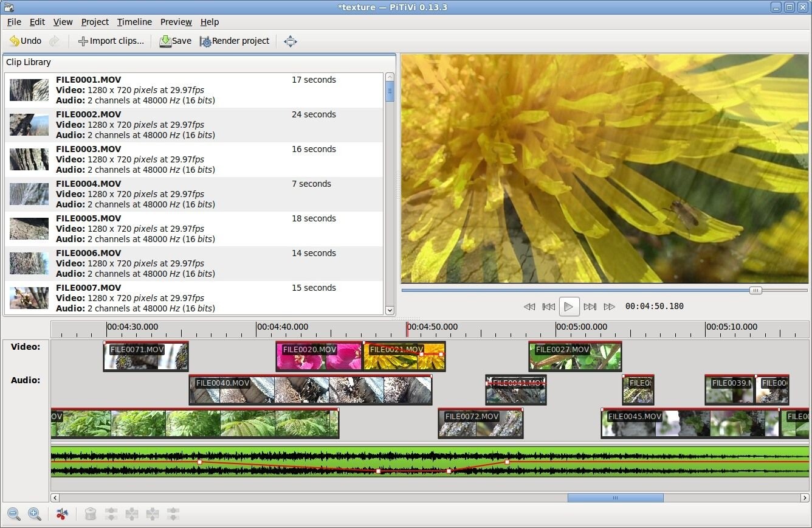Click the preview seek slider handle
The width and height of the screenshot is (812, 528).
coord(755,291)
